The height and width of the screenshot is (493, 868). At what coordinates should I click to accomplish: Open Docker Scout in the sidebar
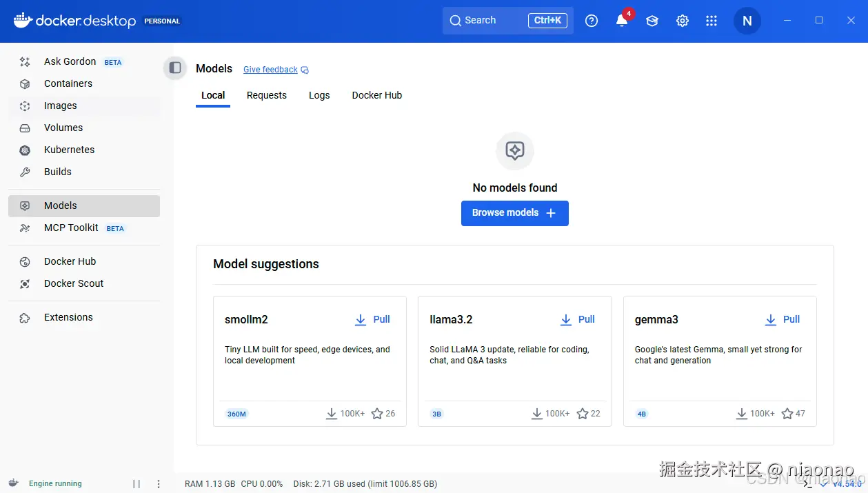(x=84, y=283)
